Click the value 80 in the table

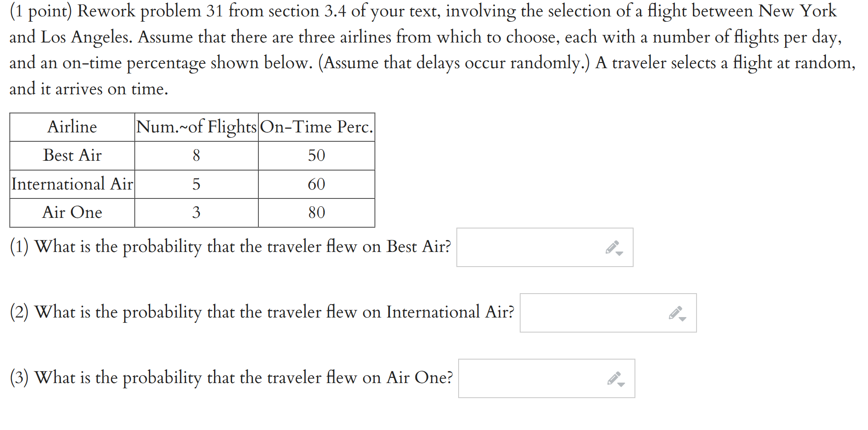[316, 213]
